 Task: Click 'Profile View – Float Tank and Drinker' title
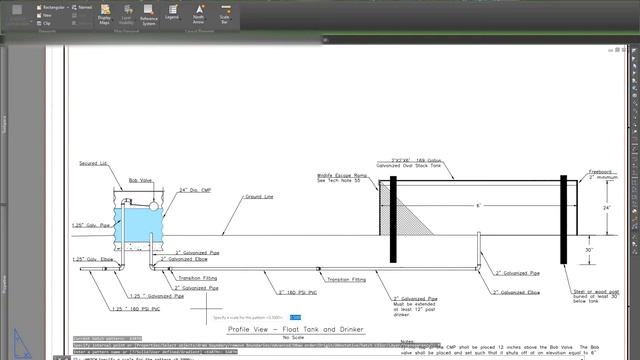[296, 329]
